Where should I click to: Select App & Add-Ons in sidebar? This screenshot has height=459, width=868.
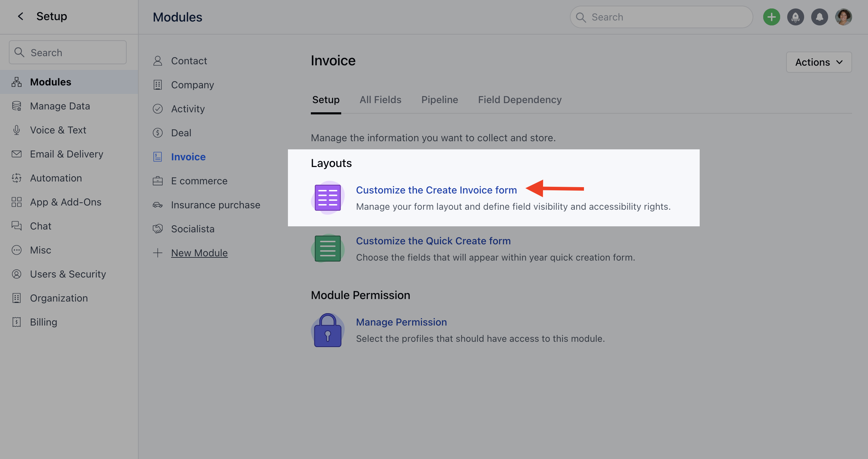click(x=69, y=202)
